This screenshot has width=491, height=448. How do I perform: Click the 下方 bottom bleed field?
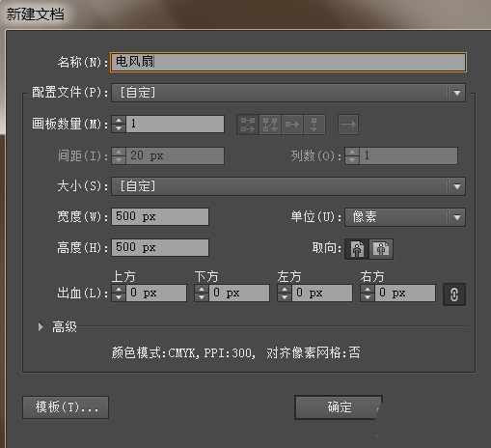(x=239, y=293)
